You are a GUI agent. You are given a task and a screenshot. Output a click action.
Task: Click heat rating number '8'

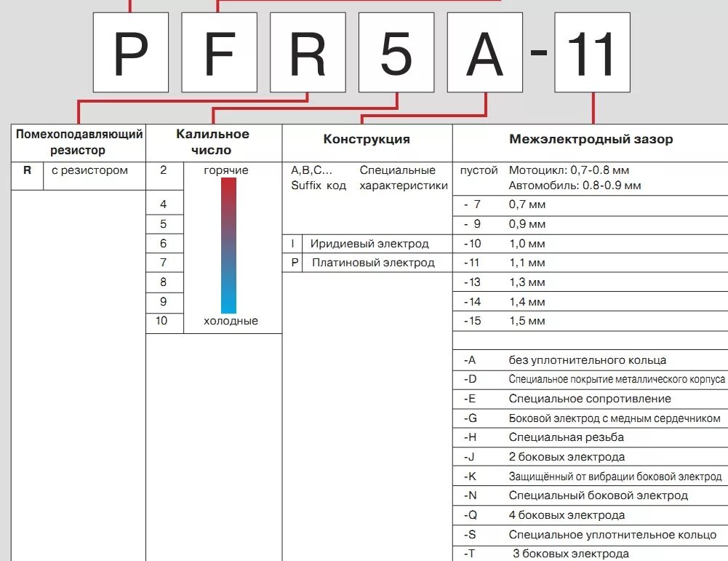[x=164, y=282]
